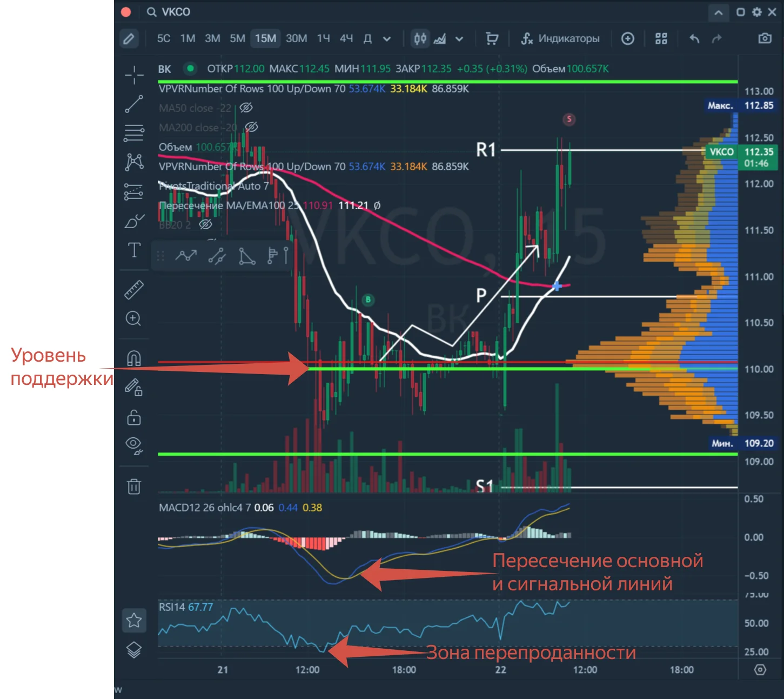784x699 pixels.
Task: Delete drawings with the trash icon
Action: click(x=134, y=487)
